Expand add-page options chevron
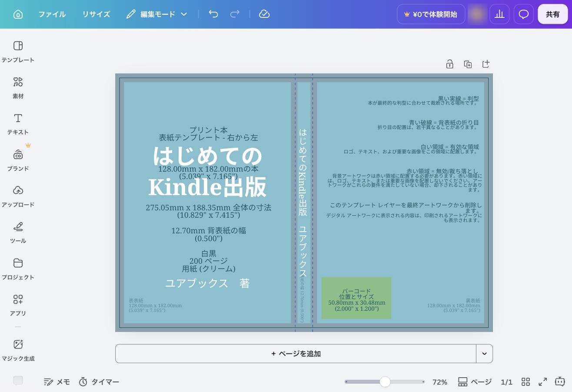Viewport: 572px width, 392px height. (484, 354)
